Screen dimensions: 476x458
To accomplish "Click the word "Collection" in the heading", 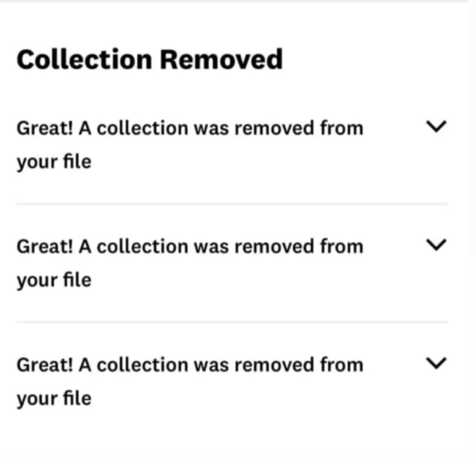I will click(x=84, y=60).
